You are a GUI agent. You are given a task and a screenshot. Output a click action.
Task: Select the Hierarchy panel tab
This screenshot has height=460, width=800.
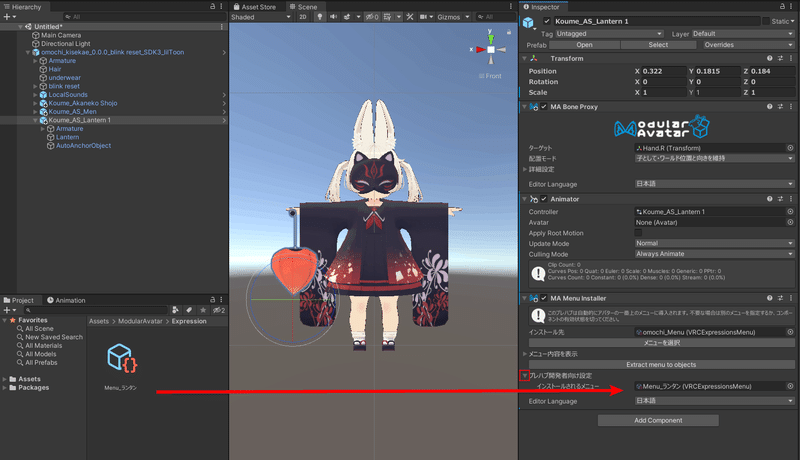pyautogui.click(x=22, y=7)
